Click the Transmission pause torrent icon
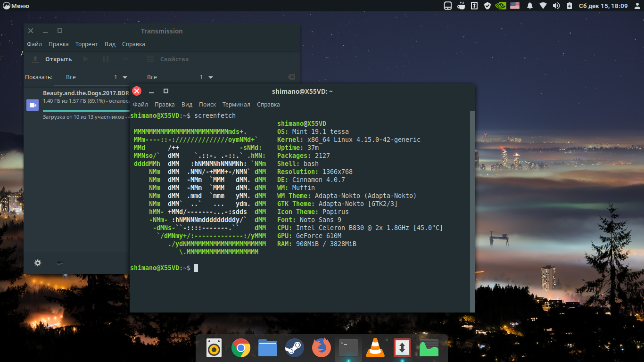This screenshot has height=362, width=644. coord(106,59)
